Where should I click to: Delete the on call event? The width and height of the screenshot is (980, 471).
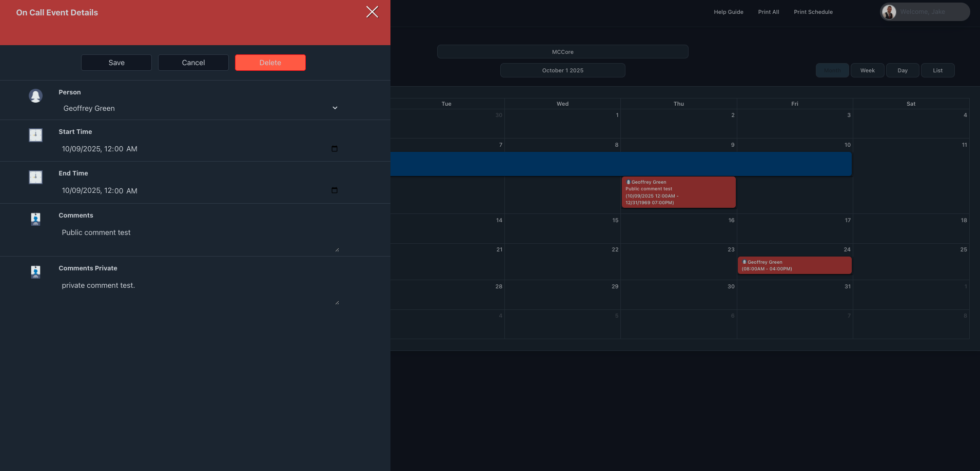click(270, 63)
